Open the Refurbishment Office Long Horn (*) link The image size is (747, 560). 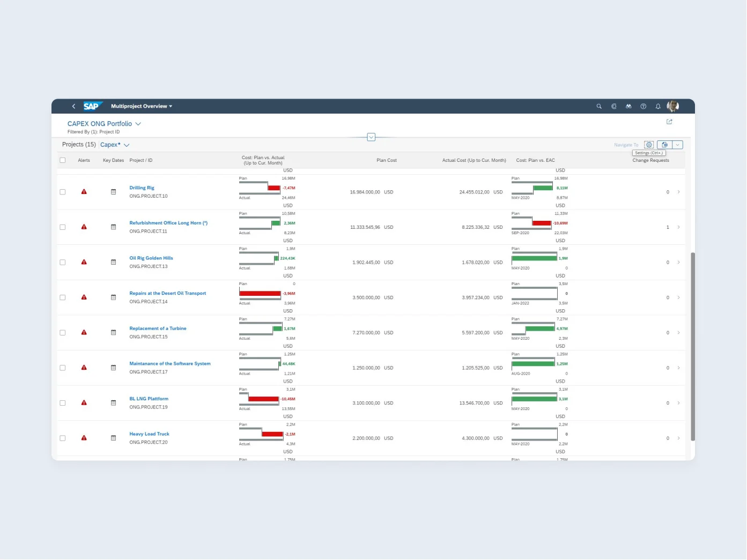(x=168, y=223)
